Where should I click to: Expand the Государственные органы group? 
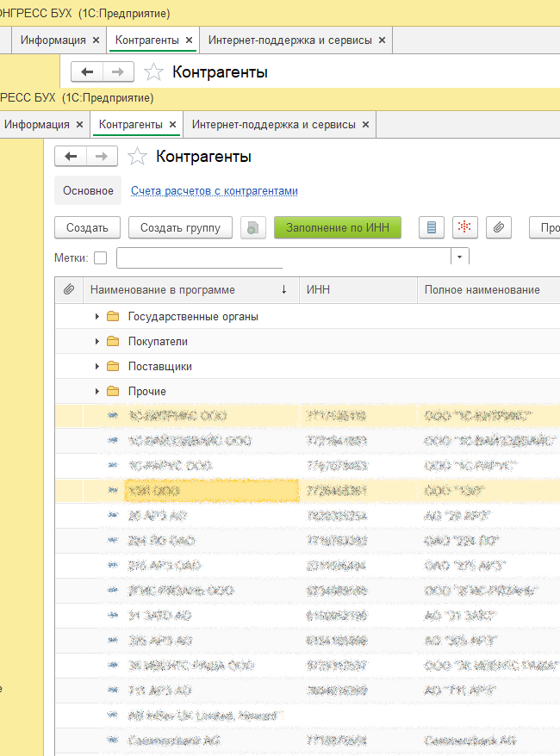point(97,316)
